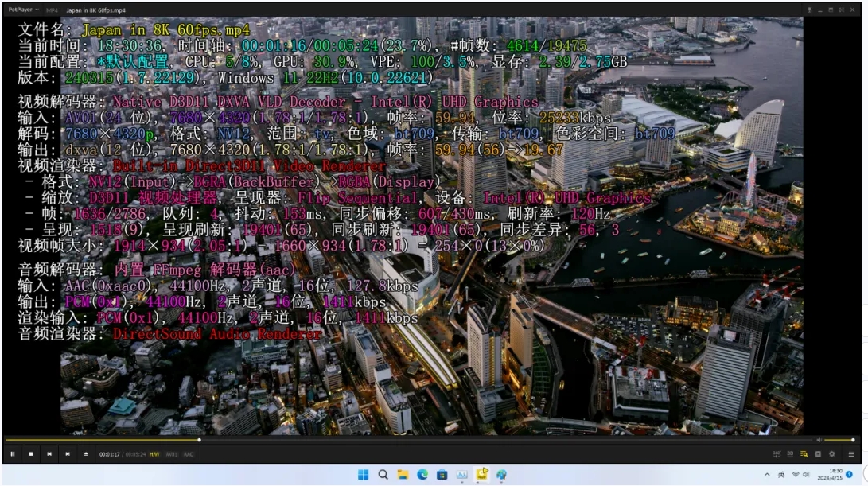Screen dimensions: 868x486
Task: Open the control panel settings gear
Action: click(832, 454)
